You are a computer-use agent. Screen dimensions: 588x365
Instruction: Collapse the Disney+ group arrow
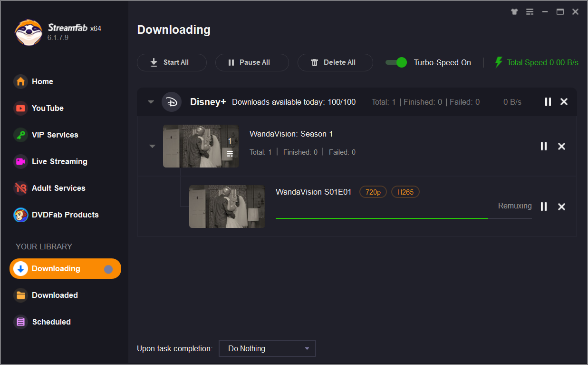click(x=151, y=102)
